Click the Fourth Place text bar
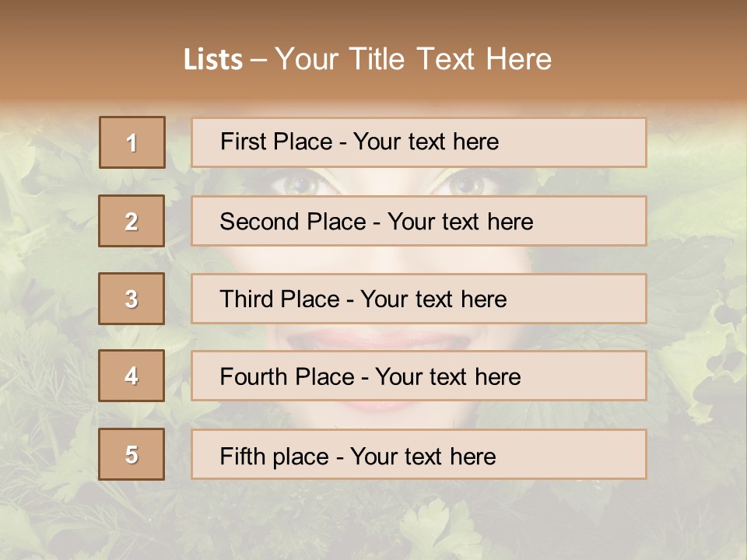 [419, 376]
